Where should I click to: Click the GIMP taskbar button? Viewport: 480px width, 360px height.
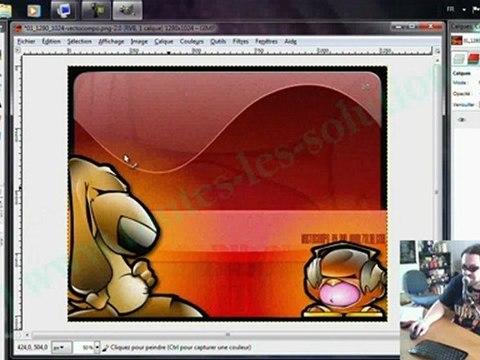128,10
